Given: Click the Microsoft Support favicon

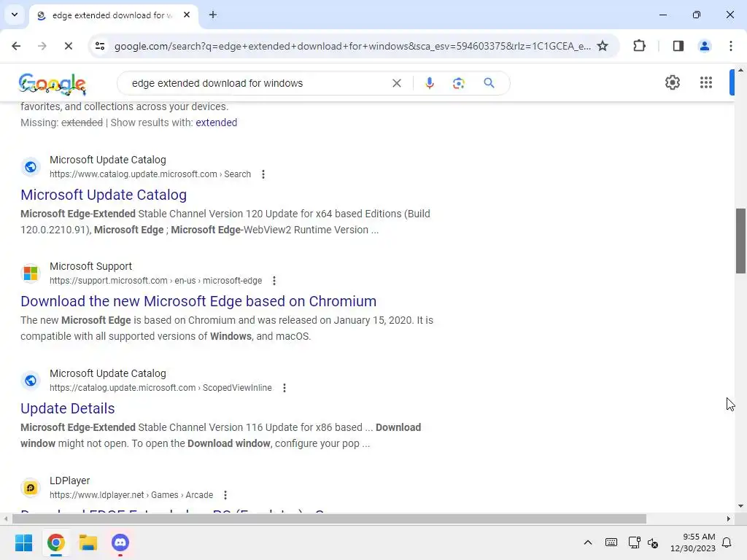Looking at the screenshot, I should click(31, 273).
